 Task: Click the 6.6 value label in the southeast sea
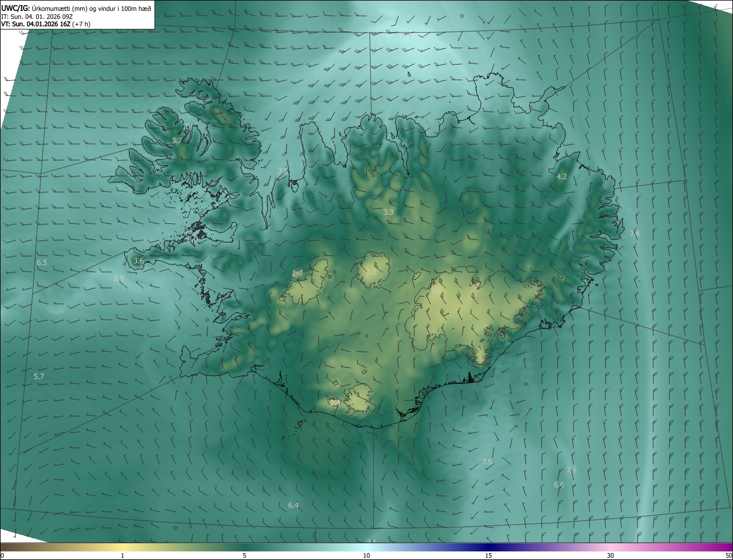[559, 484]
